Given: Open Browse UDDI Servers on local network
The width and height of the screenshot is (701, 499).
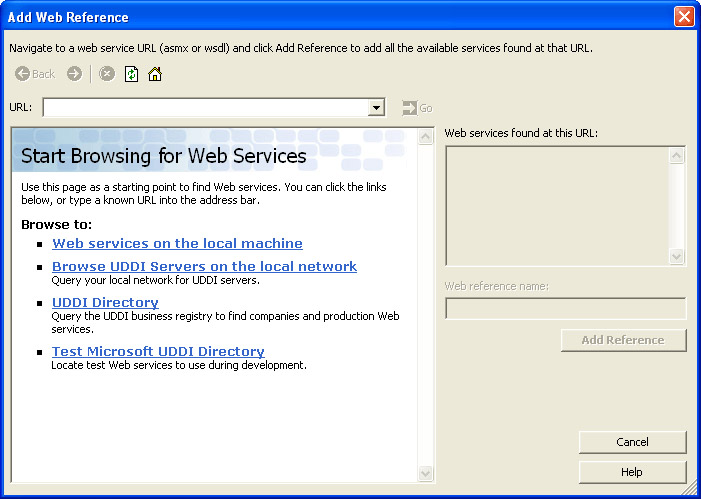Looking at the screenshot, I should (x=204, y=266).
